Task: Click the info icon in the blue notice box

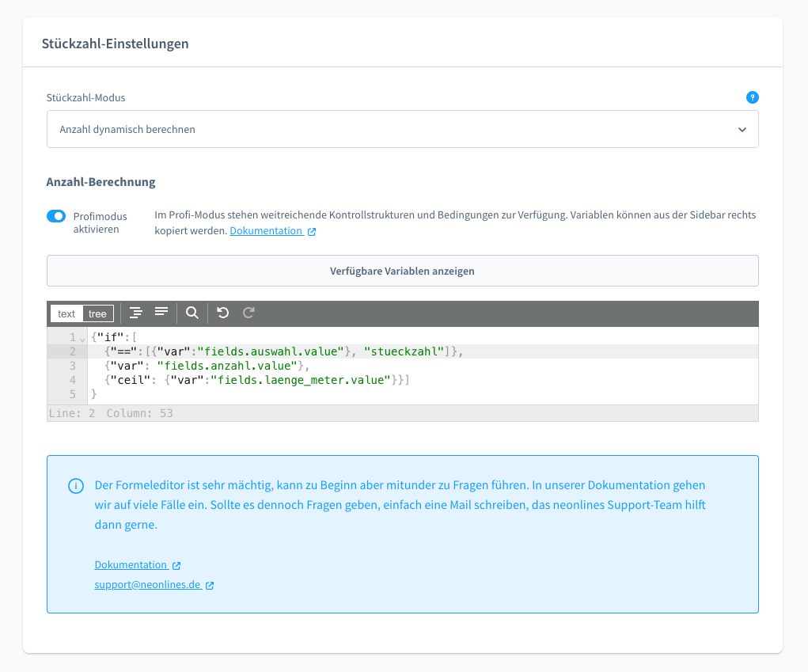Action: (x=75, y=485)
